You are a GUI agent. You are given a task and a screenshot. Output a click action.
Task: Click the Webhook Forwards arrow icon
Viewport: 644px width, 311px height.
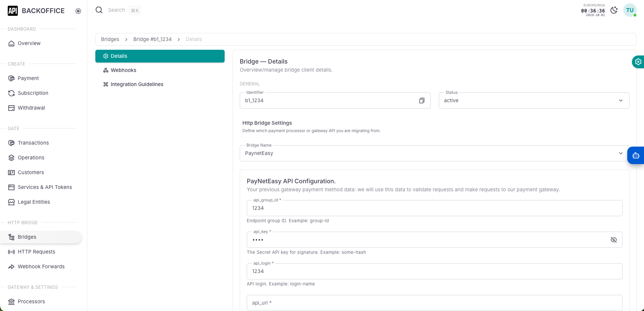tap(11, 267)
